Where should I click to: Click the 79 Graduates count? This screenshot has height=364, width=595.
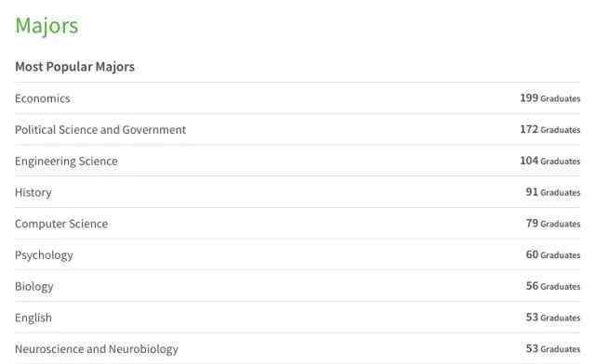[553, 224]
